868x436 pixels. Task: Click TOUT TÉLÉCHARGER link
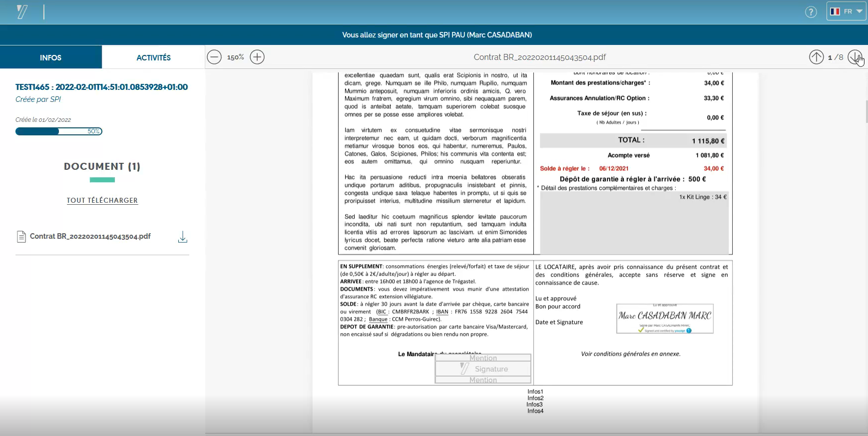pyautogui.click(x=102, y=200)
